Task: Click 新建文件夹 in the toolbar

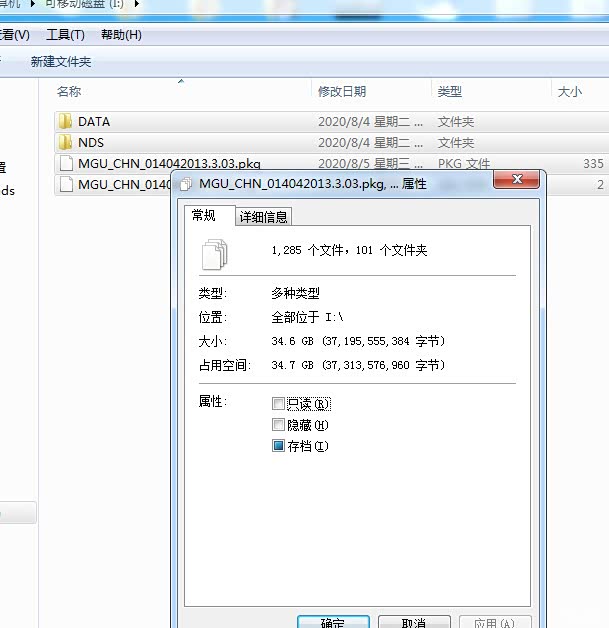Action: (x=61, y=62)
